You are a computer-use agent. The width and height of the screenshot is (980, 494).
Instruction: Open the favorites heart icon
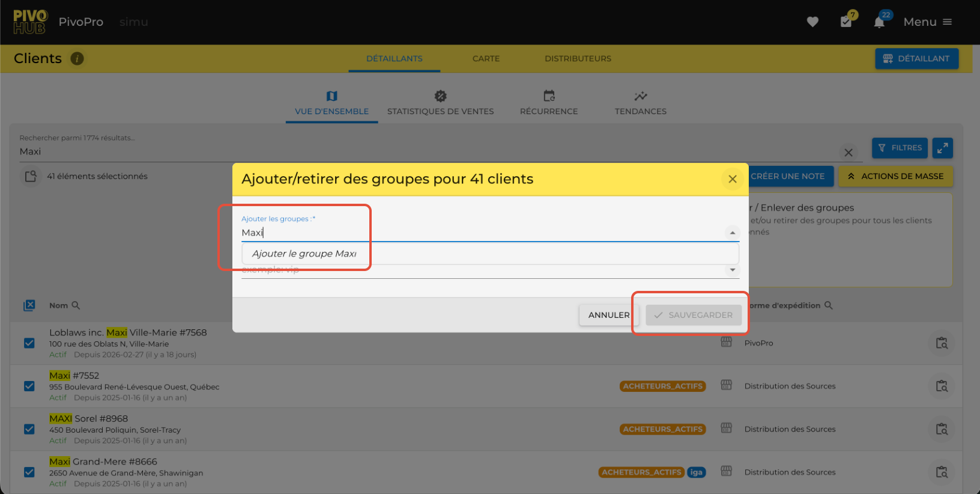coord(812,22)
